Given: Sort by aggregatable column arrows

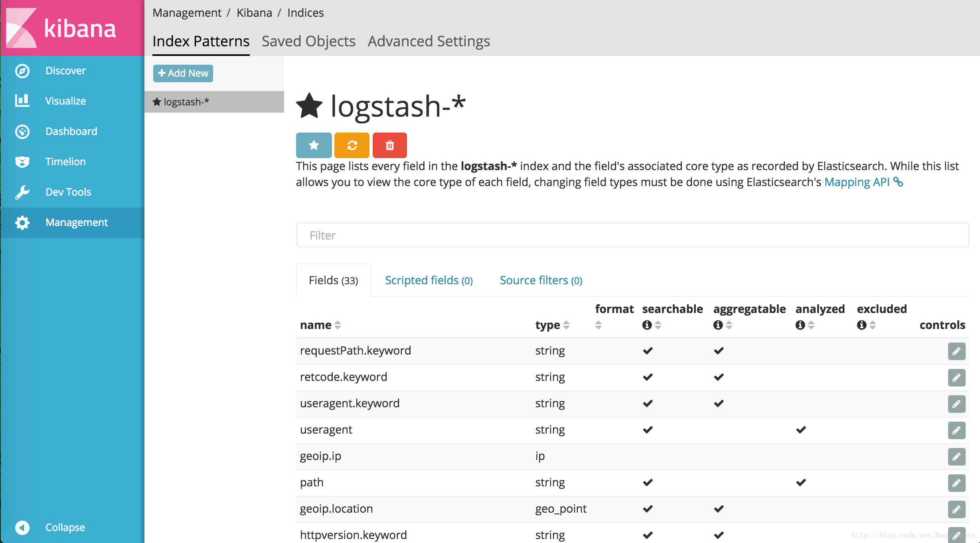Looking at the screenshot, I should (729, 325).
